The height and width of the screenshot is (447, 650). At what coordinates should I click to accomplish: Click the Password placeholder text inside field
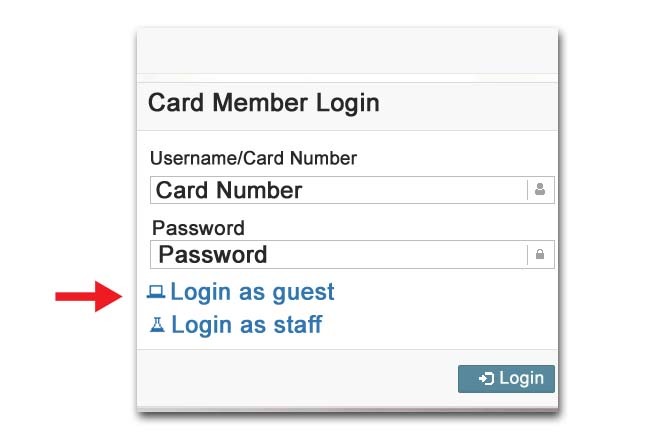point(213,255)
